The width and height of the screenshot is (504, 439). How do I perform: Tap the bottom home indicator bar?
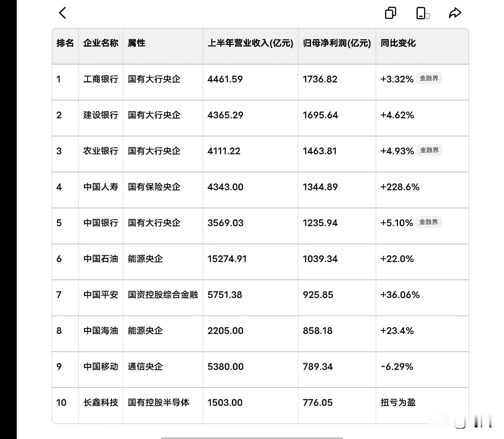[x=252, y=438]
